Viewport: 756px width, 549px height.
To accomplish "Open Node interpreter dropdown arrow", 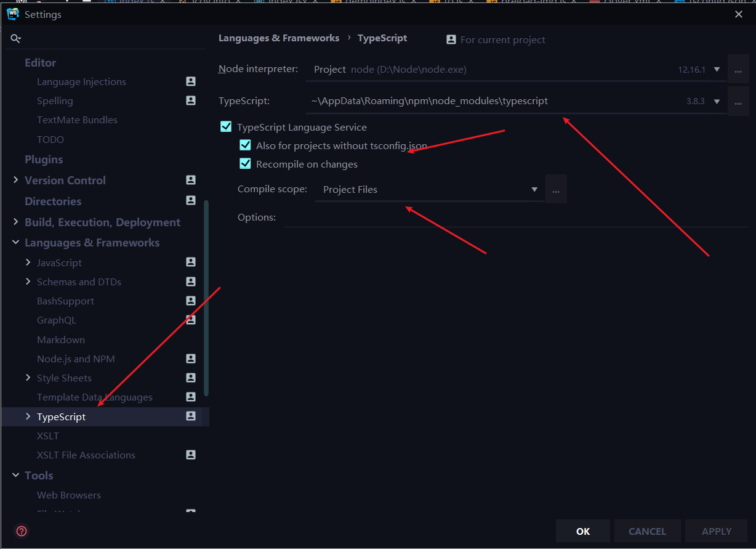I will pos(717,70).
